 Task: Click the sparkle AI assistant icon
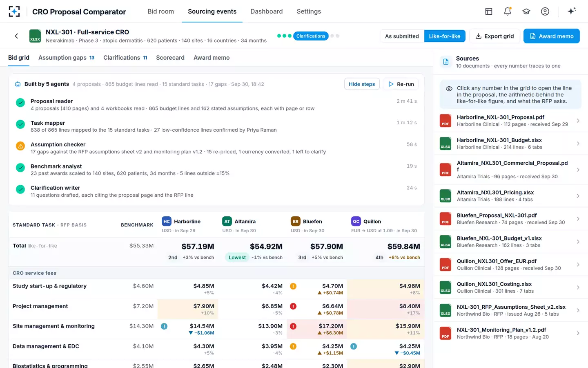[572, 11]
